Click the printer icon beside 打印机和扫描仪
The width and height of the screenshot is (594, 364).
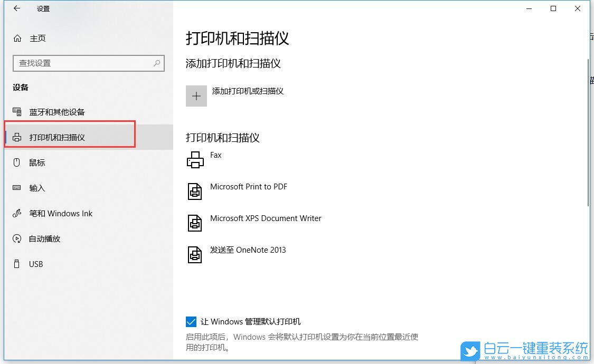tap(16, 137)
